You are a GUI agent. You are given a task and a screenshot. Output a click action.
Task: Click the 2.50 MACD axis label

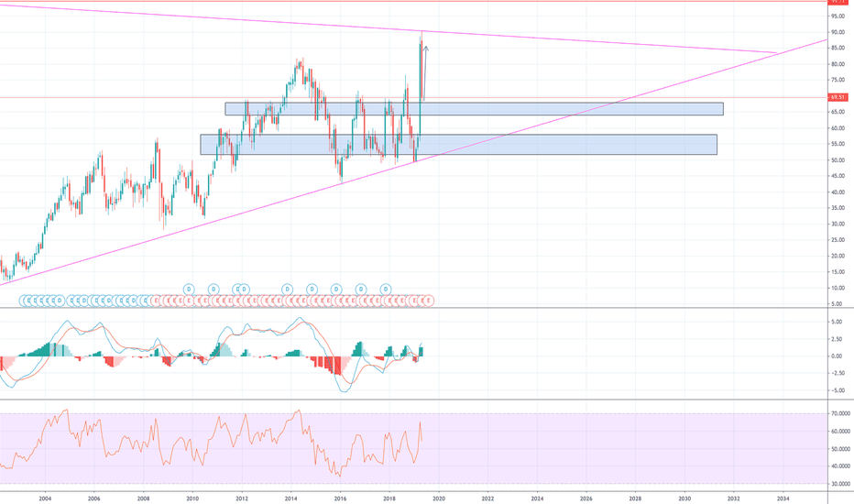tap(837, 339)
